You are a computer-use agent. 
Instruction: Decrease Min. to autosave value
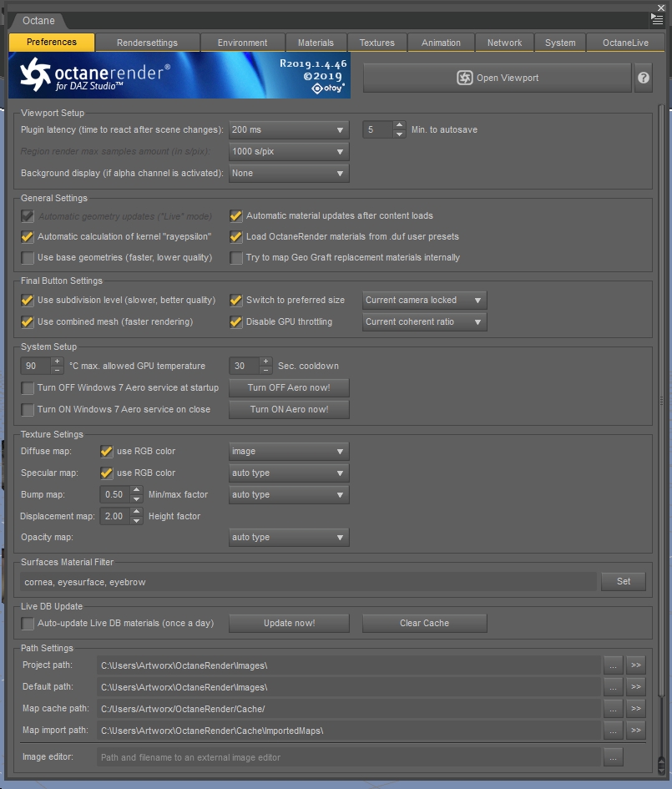click(x=399, y=134)
